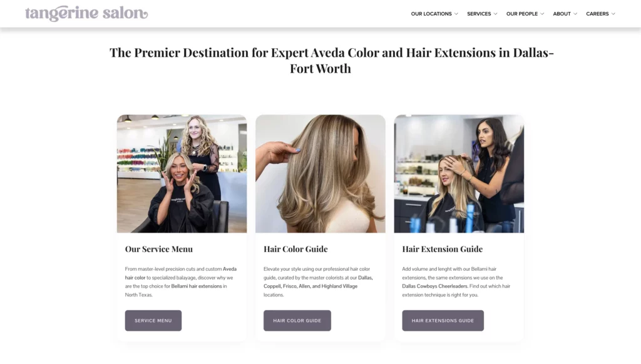
Task: Click the Hair Color Guide button
Action: [297, 321]
